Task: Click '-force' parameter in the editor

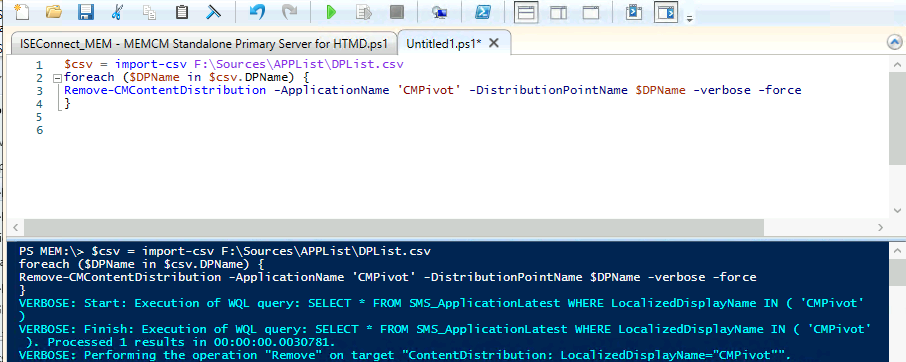Action: pos(779,90)
